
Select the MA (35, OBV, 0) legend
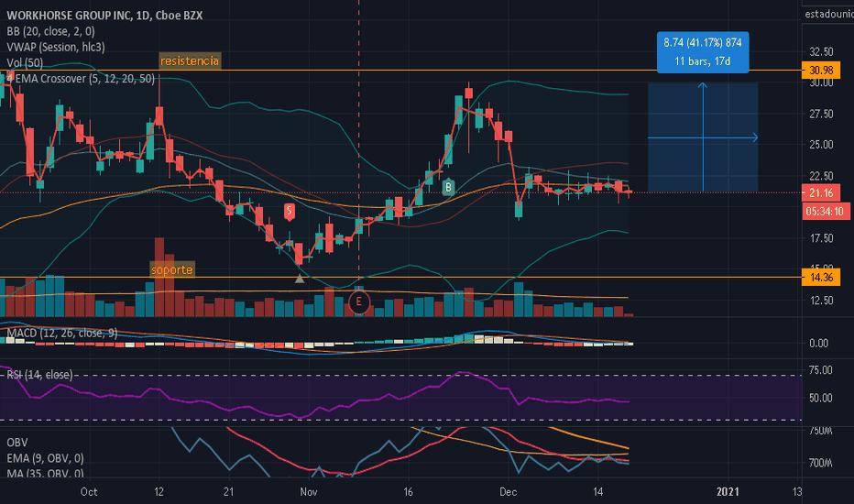pos(45,473)
